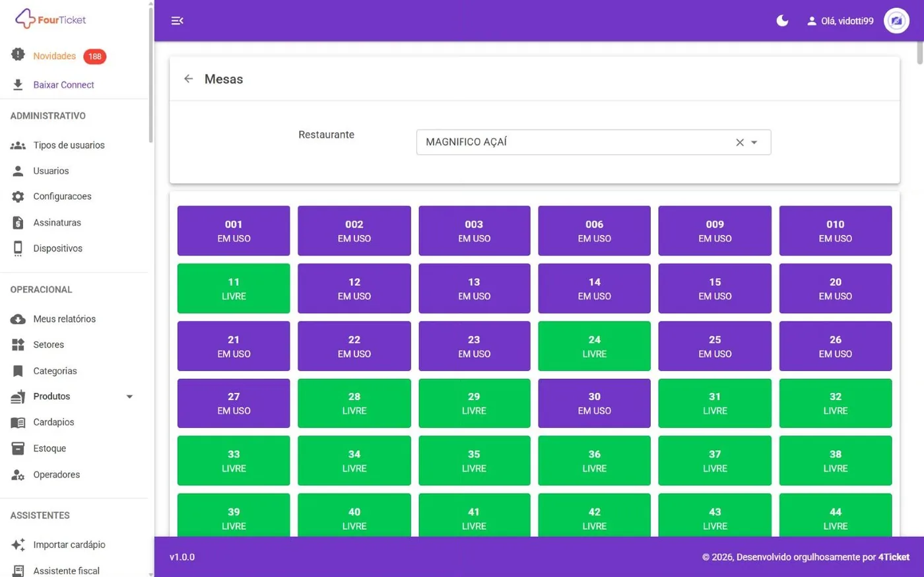The height and width of the screenshot is (577, 924).
Task: Click the Usuarios person icon
Action: click(x=18, y=171)
